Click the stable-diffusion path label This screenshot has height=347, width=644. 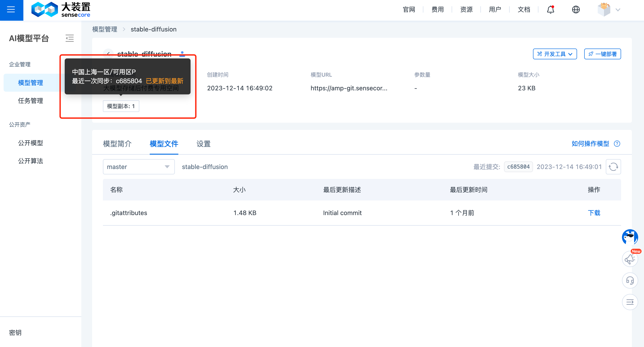tap(205, 167)
